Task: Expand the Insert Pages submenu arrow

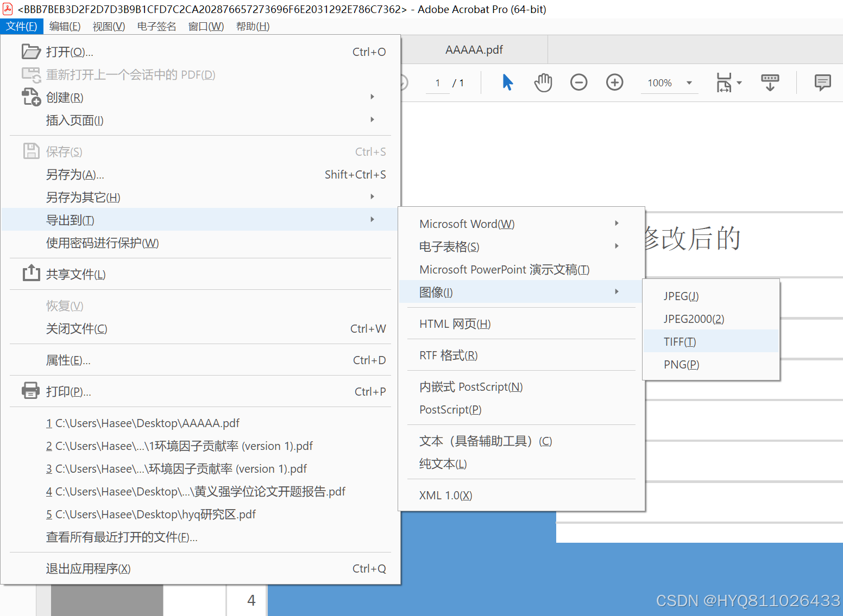Action: (372, 119)
